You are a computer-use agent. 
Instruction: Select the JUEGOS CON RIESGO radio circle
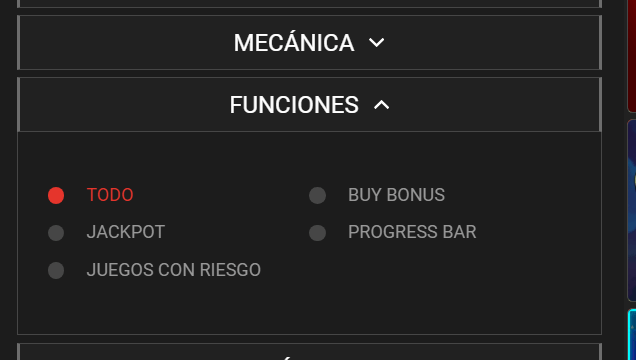[56, 270]
